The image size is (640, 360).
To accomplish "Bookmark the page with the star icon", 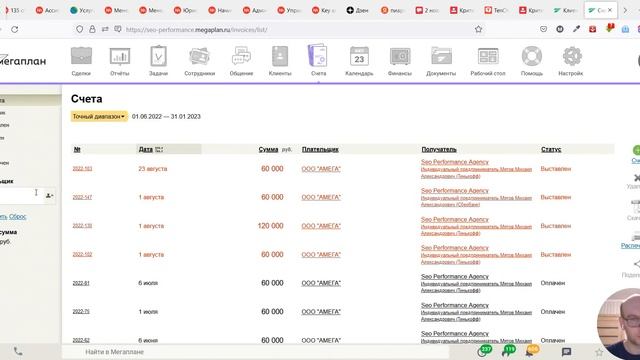I will coord(478,29).
